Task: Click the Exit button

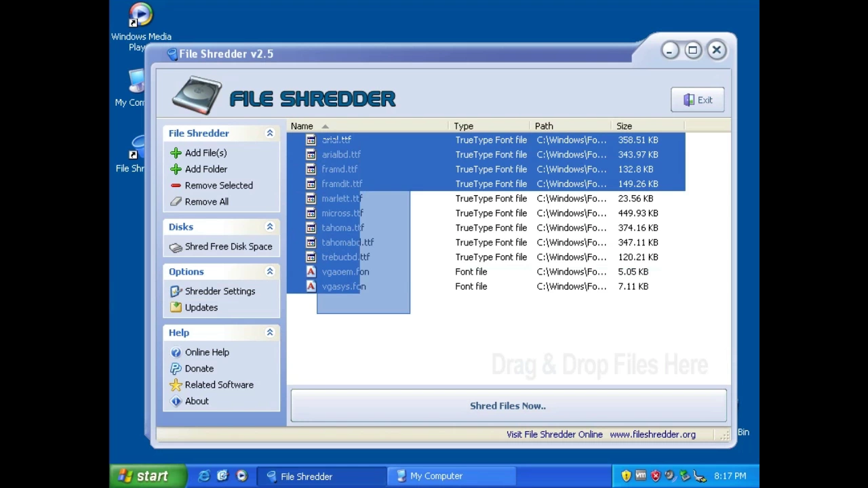Action: [698, 100]
